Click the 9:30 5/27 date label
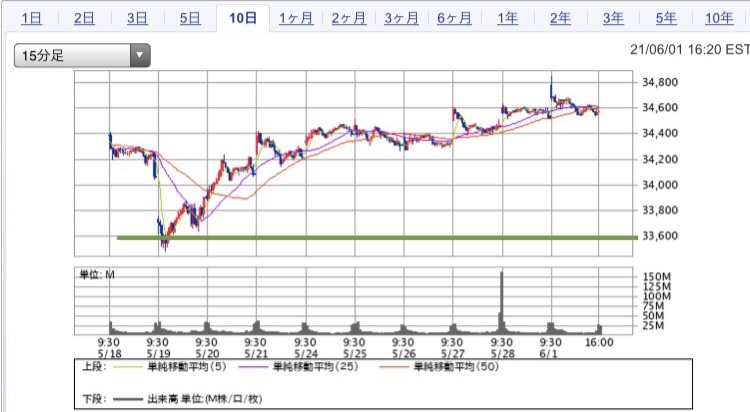750x412 pixels. [x=452, y=348]
